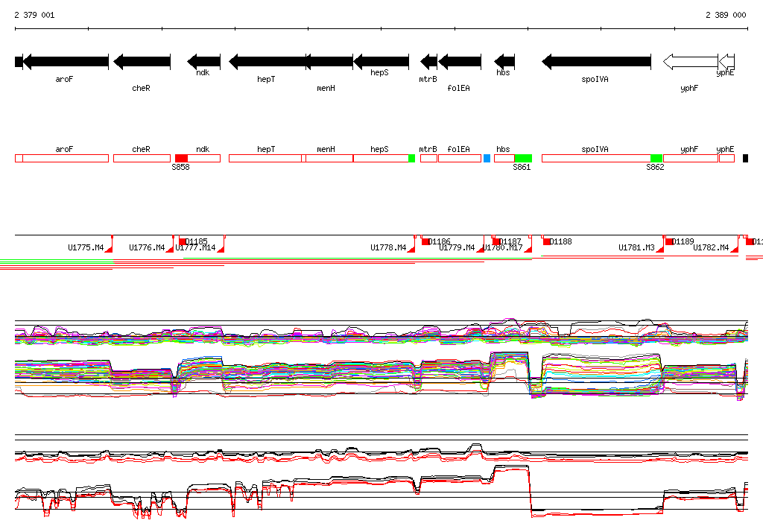
Task: Click the black aroF gene arrow
Action: click(66, 61)
